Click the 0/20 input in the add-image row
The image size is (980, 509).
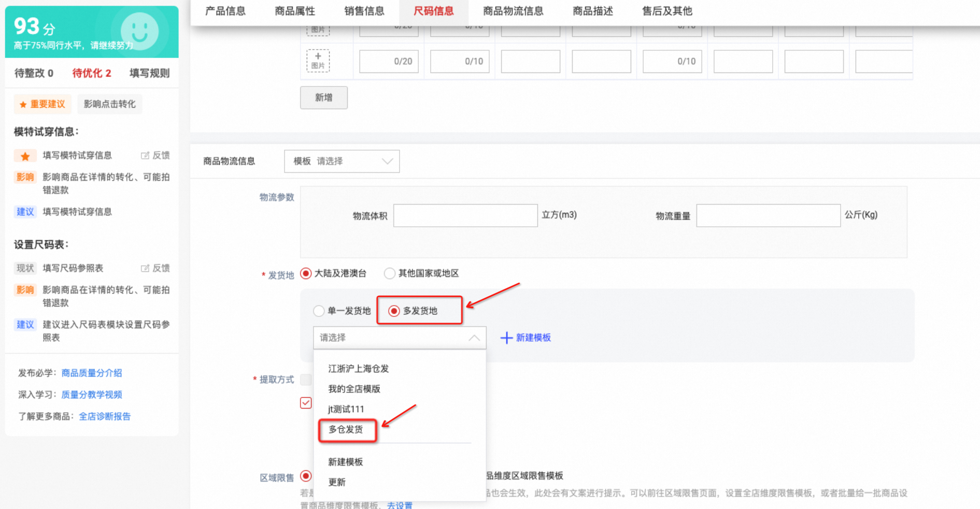point(389,61)
